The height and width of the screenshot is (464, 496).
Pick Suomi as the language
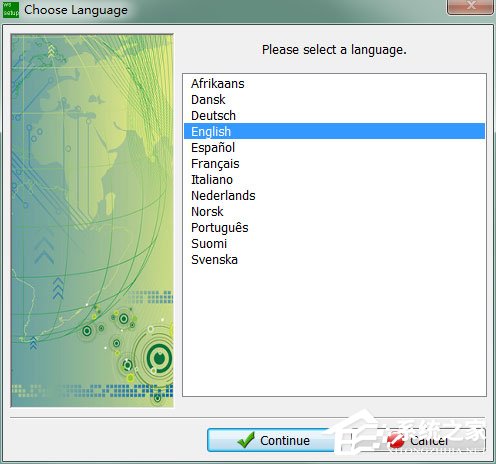click(334, 243)
